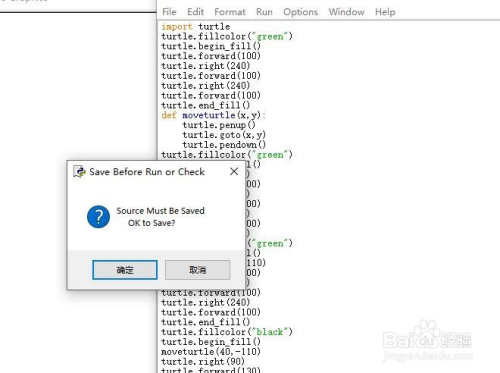Click the 取消 button to cancel
This screenshot has height=373, width=500.
(197, 270)
